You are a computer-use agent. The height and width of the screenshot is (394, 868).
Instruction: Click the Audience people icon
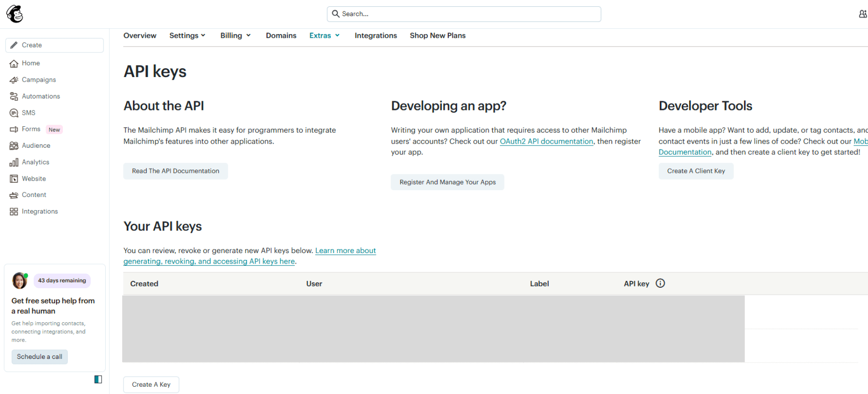14,145
